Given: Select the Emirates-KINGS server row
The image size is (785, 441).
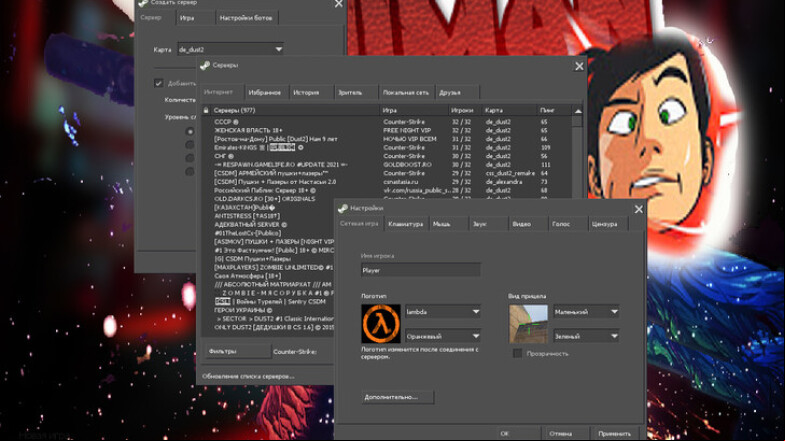Looking at the screenshot, I should click(387, 147).
